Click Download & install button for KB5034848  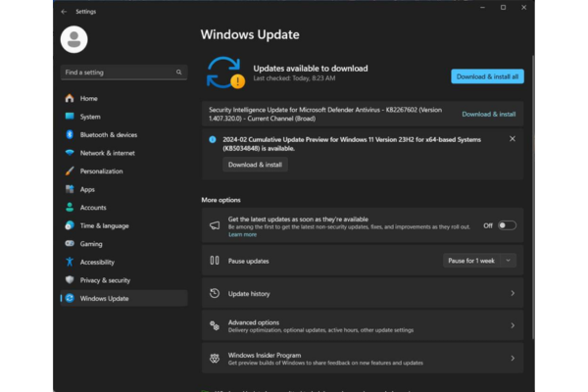[255, 165]
